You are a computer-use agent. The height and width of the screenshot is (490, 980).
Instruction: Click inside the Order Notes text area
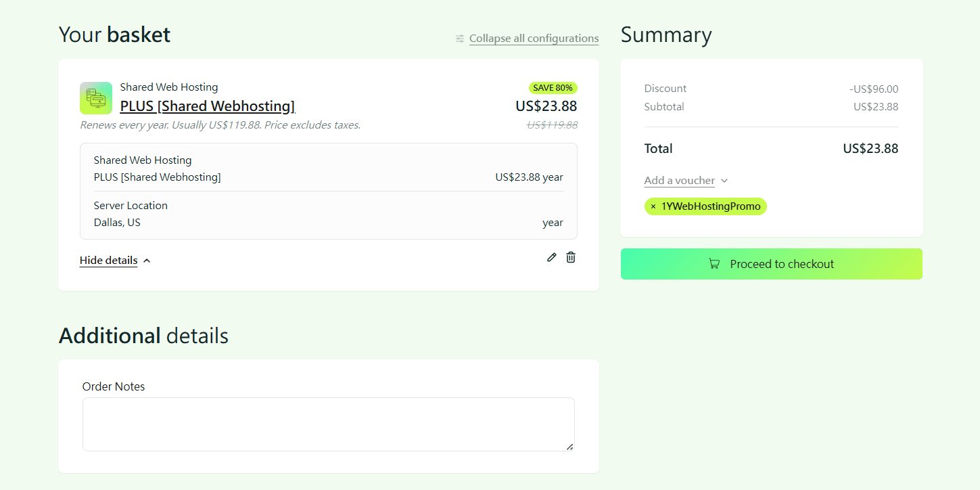328,424
